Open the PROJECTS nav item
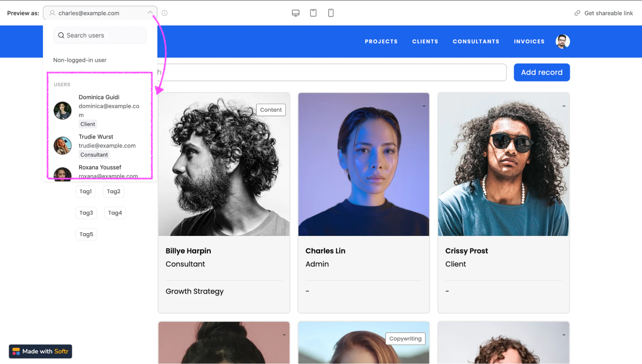Screen dimensions: 642x364 tap(381, 41)
